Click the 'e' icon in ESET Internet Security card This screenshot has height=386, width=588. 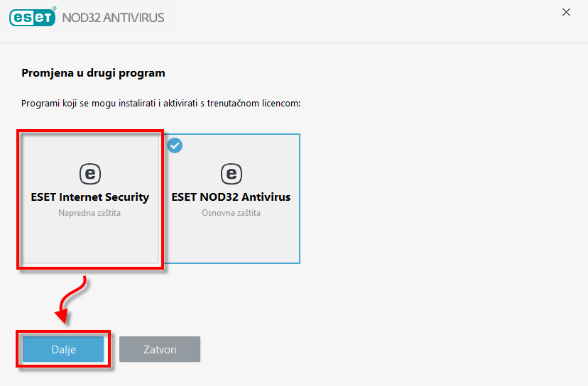pos(90,172)
